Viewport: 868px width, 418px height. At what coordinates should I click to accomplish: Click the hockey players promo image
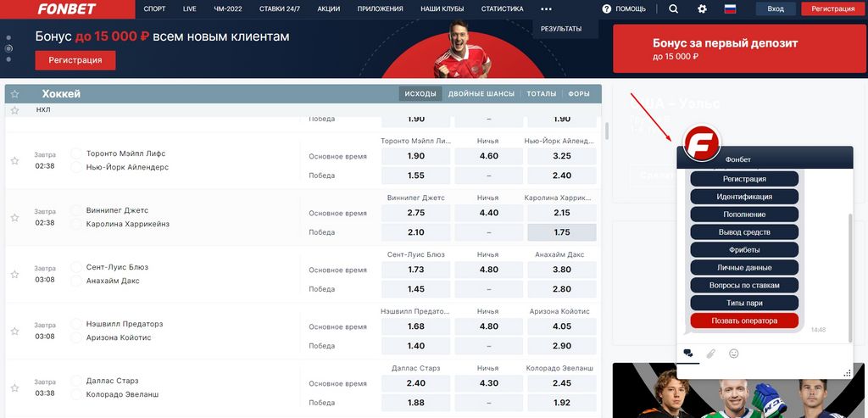click(738, 390)
